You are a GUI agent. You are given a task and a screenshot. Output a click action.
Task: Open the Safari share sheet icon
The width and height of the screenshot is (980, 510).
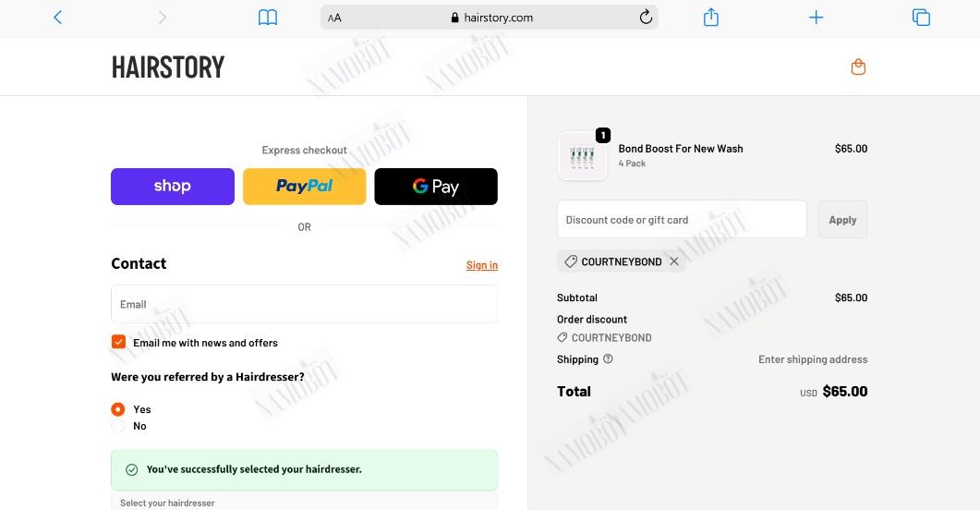(710, 17)
